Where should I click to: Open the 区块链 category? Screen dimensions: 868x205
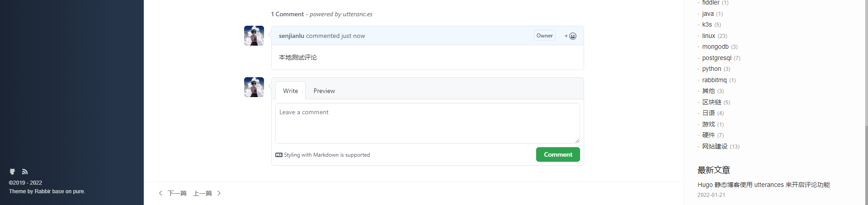712,102
